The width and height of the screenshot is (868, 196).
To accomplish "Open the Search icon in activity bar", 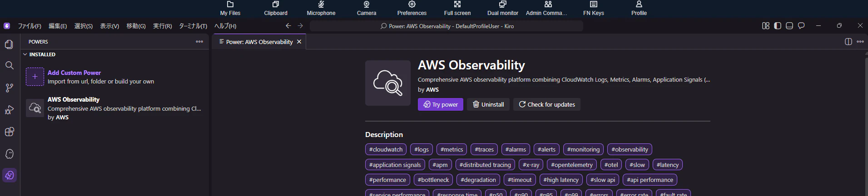I will 9,66.
